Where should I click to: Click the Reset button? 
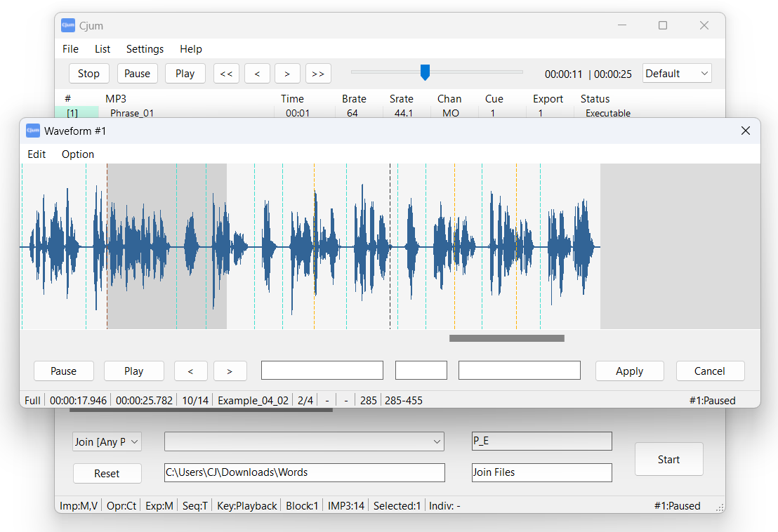pyautogui.click(x=107, y=474)
